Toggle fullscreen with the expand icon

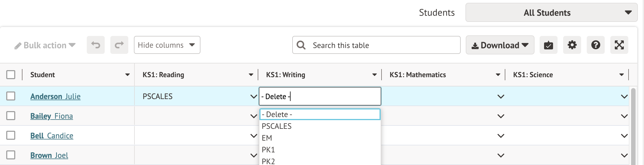pyautogui.click(x=619, y=45)
